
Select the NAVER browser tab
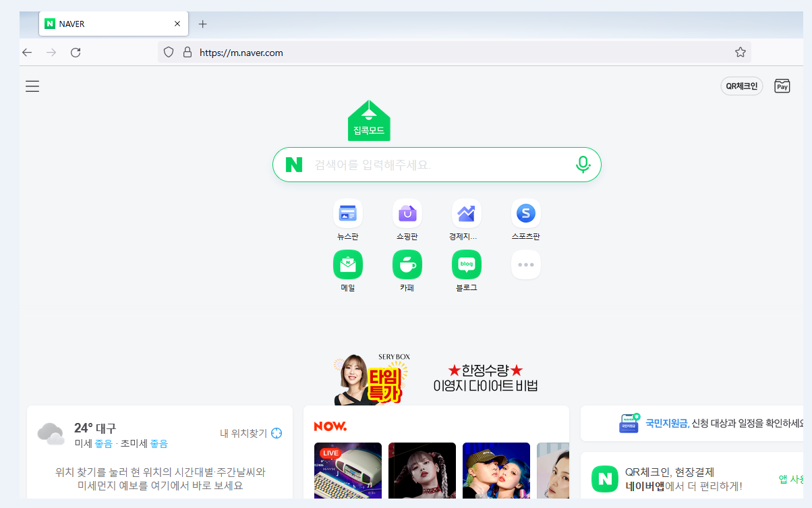[113, 24]
